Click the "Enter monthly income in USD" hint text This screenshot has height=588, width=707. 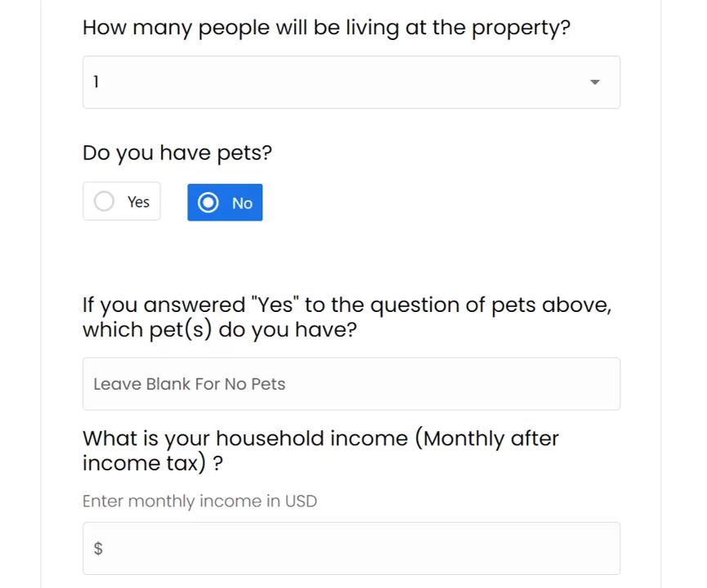click(x=199, y=501)
